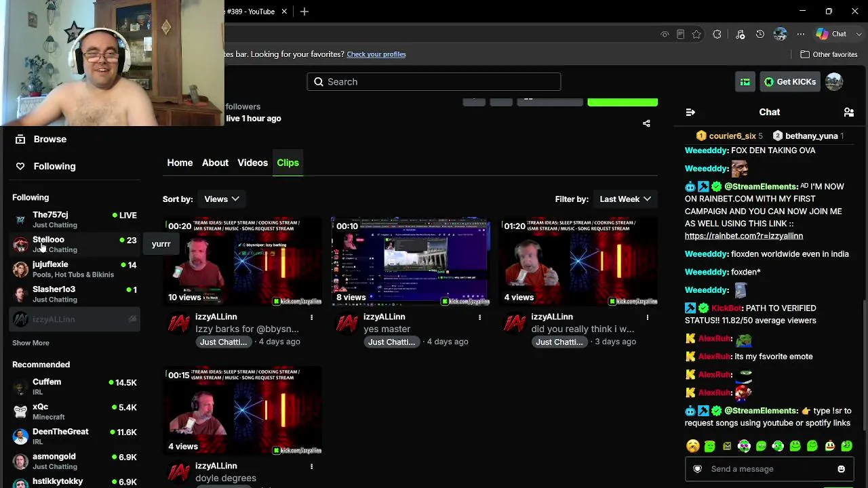The width and height of the screenshot is (868, 488).
Task: Click the Send a message input
Action: pyautogui.click(x=769, y=469)
